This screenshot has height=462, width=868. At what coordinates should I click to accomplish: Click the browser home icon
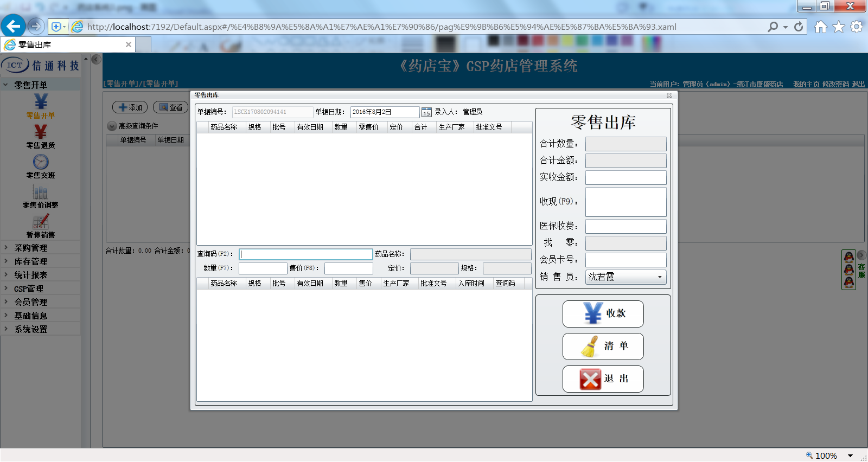click(820, 27)
